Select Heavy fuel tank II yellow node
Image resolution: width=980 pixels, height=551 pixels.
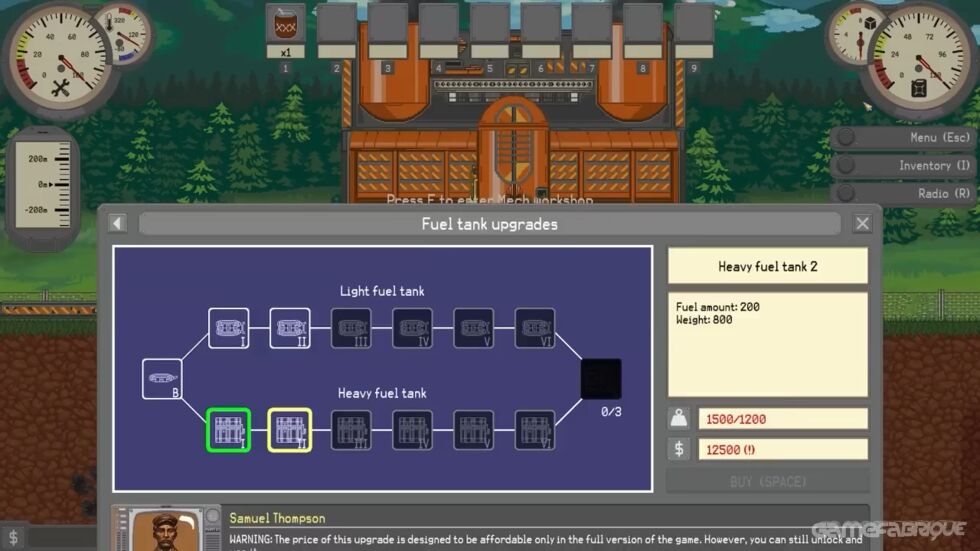pyautogui.click(x=290, y=430)
